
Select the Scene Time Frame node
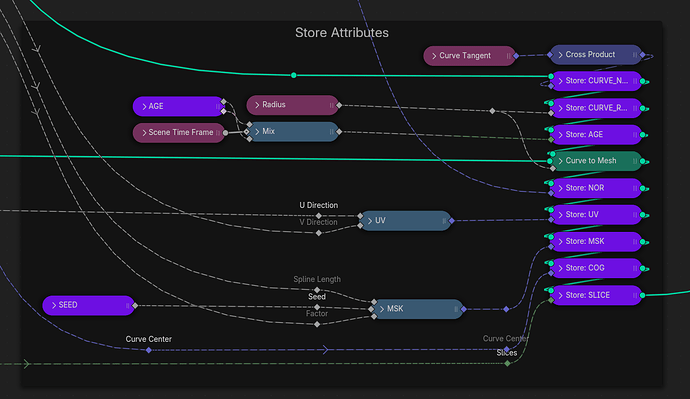tap(179, 133)
